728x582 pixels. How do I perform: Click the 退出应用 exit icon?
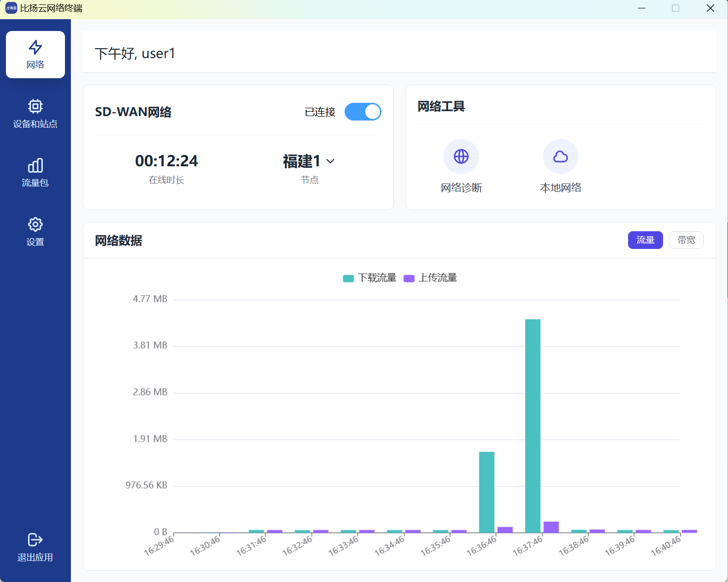(35, 547)
